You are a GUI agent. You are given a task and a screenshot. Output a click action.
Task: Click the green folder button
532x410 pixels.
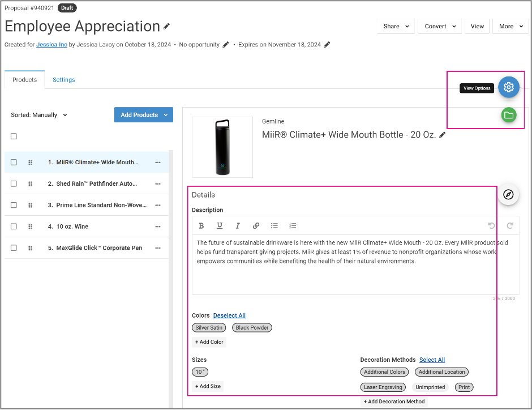click(x=508, y=115)
